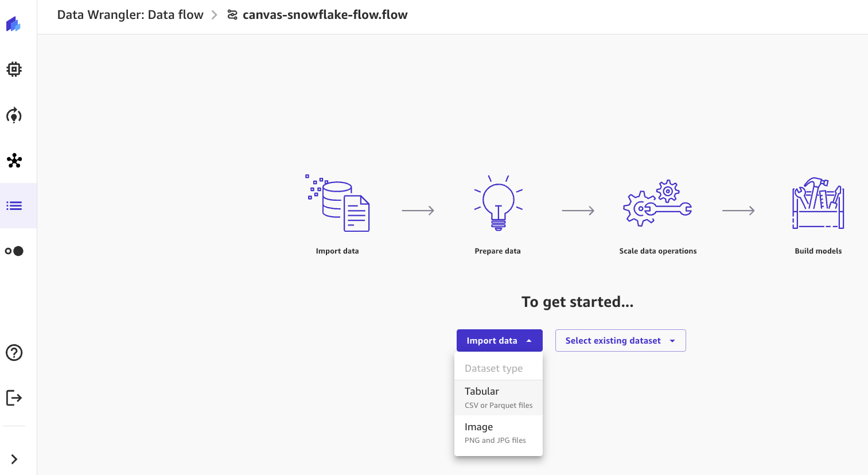Screen dimensions: 868x475
Task: Choose Image dataset type option
Action: pos(499,433)
